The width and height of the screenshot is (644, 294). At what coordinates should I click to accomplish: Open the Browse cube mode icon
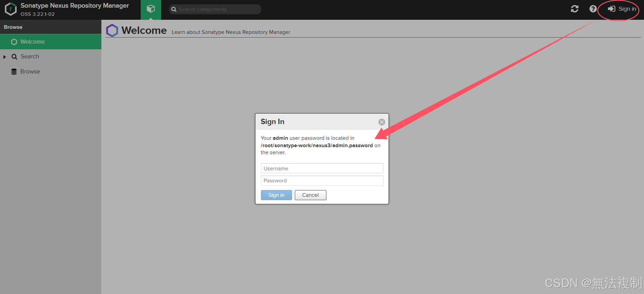click(151, 9)
